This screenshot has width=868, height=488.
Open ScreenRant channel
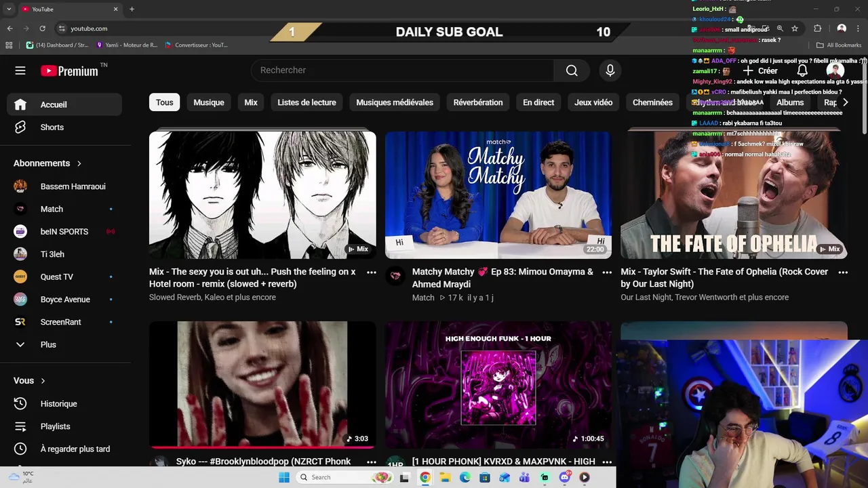pyautogui.click(x=64, y=322)
